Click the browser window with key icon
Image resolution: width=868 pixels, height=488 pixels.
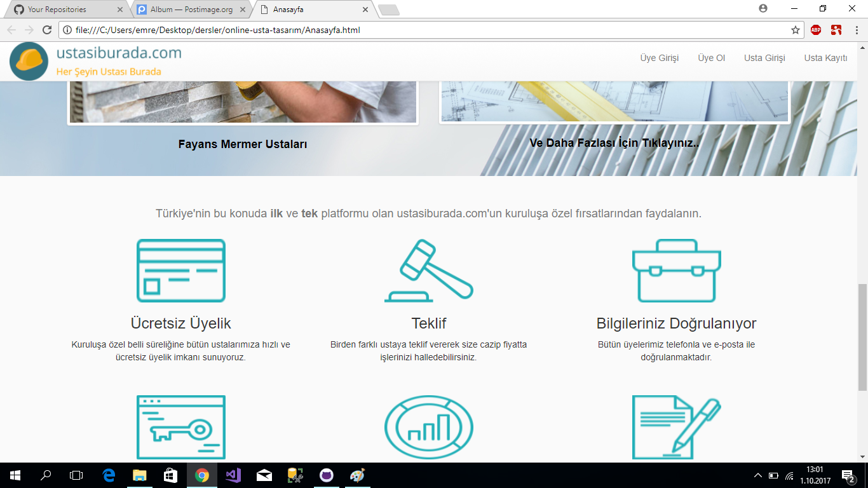(x=180, y=427)
